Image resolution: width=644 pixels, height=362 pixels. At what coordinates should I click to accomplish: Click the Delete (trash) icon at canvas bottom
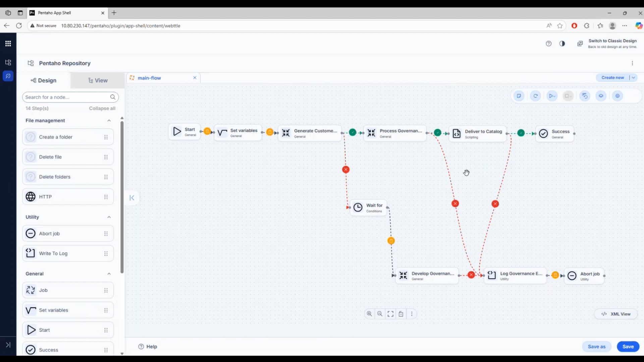point(401,314)
